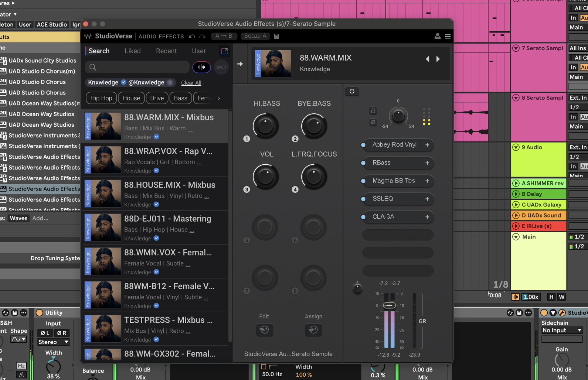Screen dimensions: 588x380
Task: Click the save preset floppy disk icon
Action: 276,36
